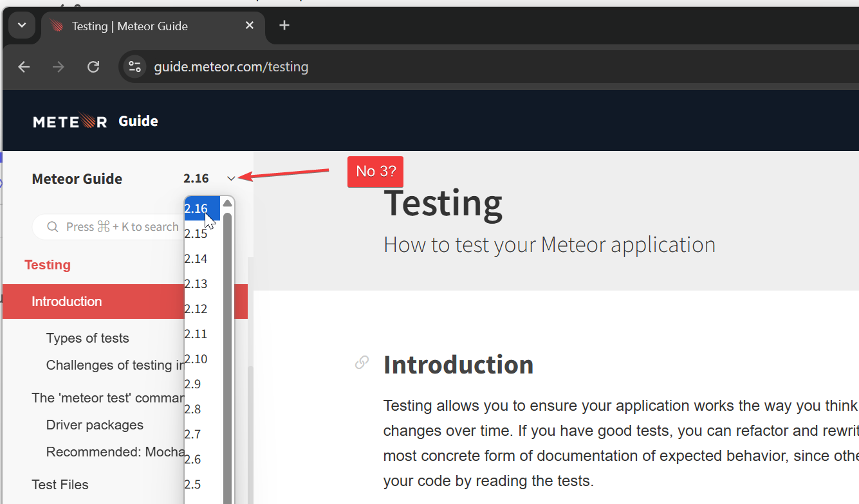
Task: Open site information icon in address bar
Action: pyautogui.click(x=134, y=67)
